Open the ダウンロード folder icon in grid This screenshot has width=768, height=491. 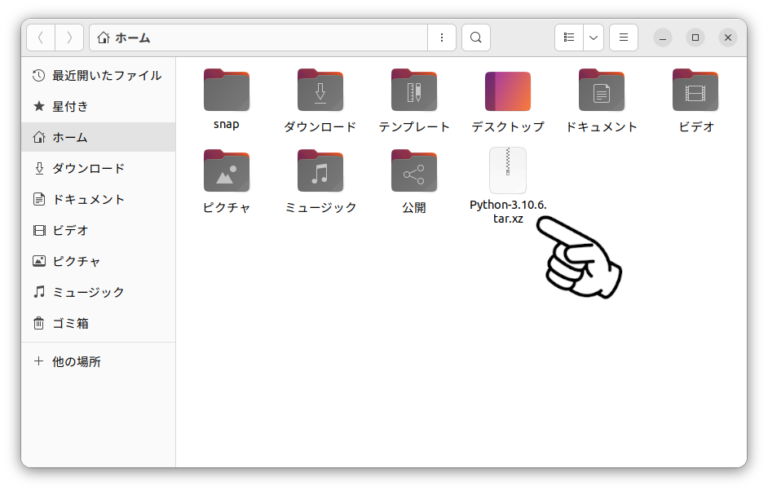[320, 91]
